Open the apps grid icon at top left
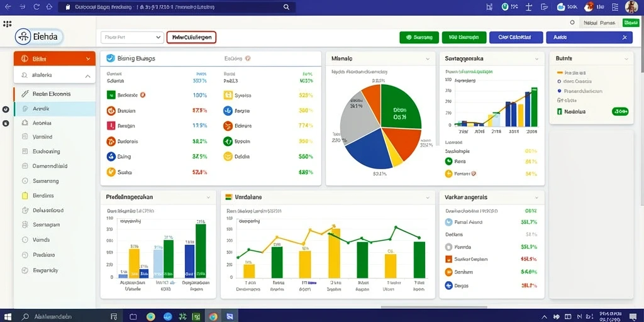The height and width of the screenshot is (322, 644). coord(7,25)
